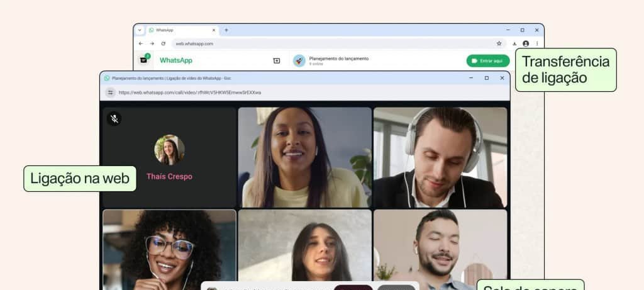Close the video call window
The height and width of the screenshot is (290, 644).
pyautogui.click(x=502, y=78)
